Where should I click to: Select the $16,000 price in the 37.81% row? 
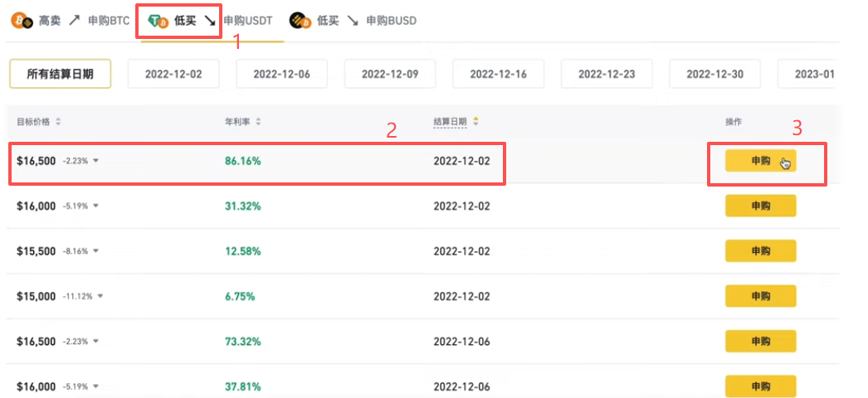36,386
